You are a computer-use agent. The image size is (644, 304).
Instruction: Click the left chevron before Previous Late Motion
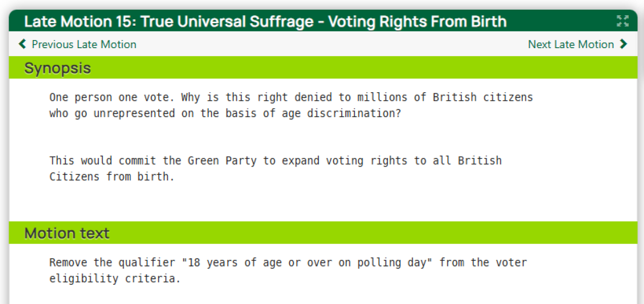point(22,44)
